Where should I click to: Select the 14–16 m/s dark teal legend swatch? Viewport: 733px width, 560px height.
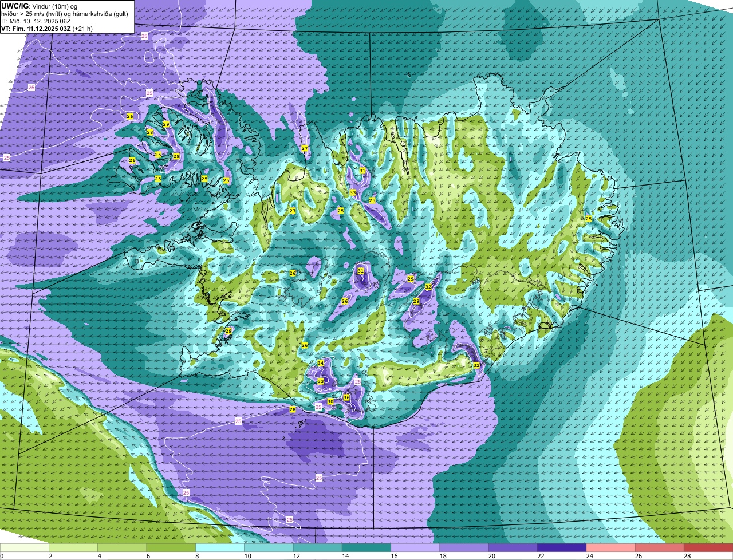point(366,547)
